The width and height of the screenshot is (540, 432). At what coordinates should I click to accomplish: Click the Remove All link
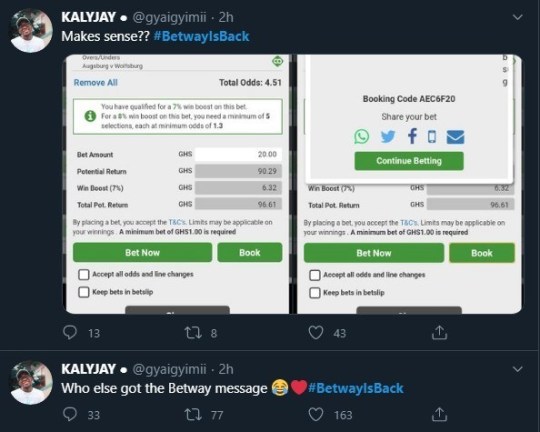(x=96, y=83)
